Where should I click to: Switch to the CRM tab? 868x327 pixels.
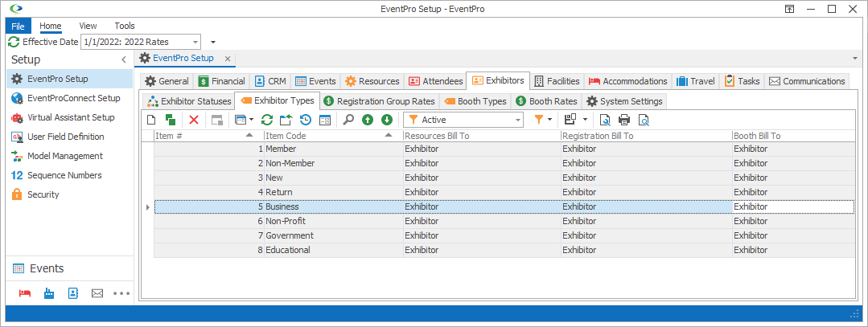pos(270,81)
